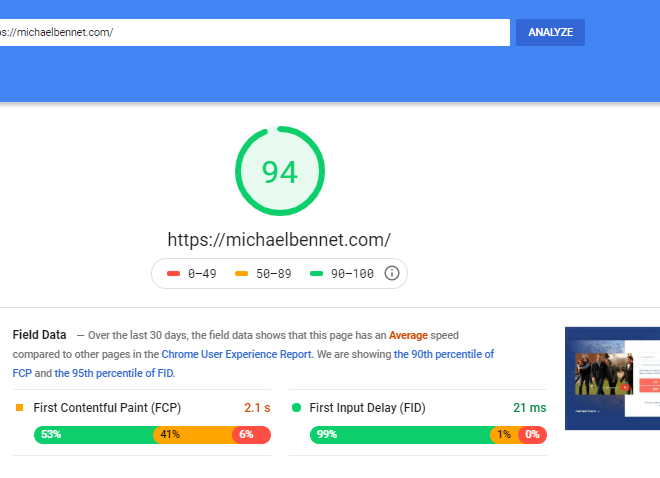Click the orange square FCP indicator icon
Image resolution: width=660 pixels, height=478 pixels.
pos(19,407)
